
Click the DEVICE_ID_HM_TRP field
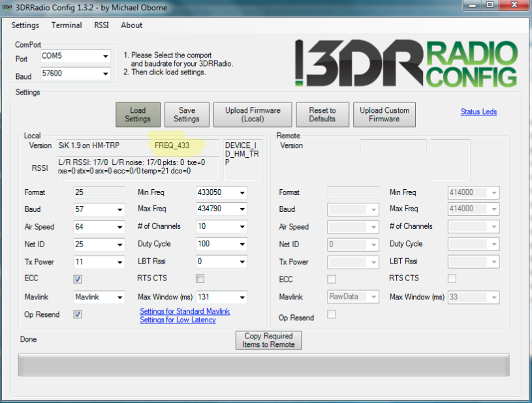243,160
